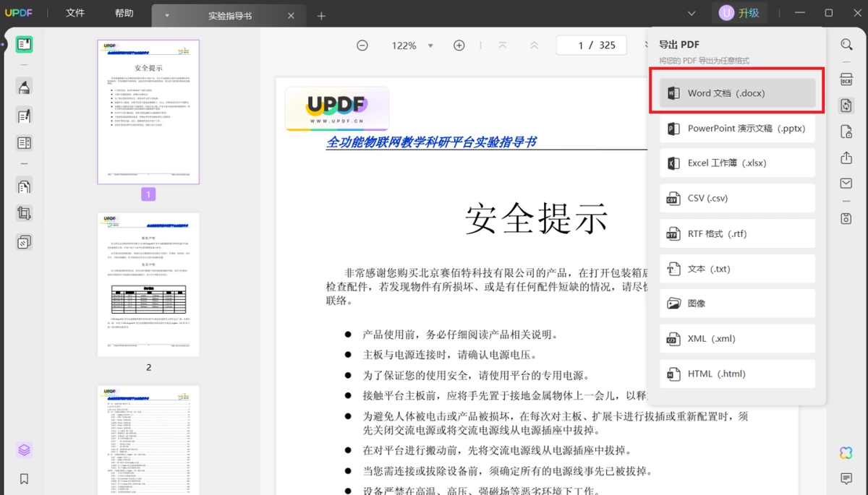Open the tab list dropdown arrow
The image size is (868, 495).
167,15
